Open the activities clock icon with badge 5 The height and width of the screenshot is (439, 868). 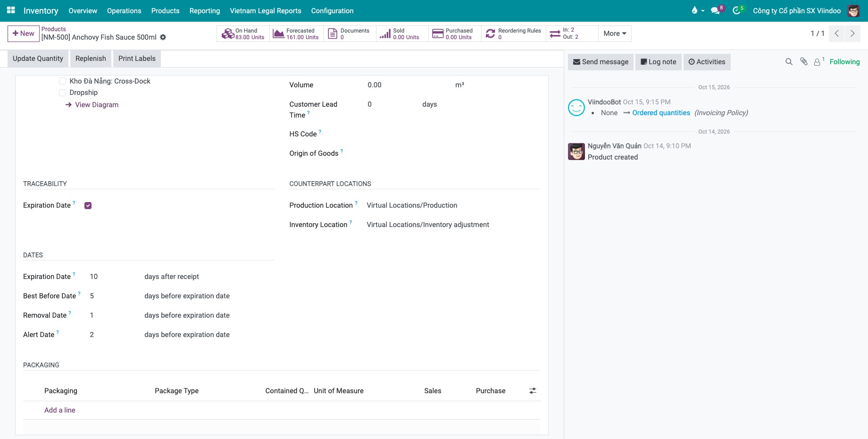(x=738, y=10)
